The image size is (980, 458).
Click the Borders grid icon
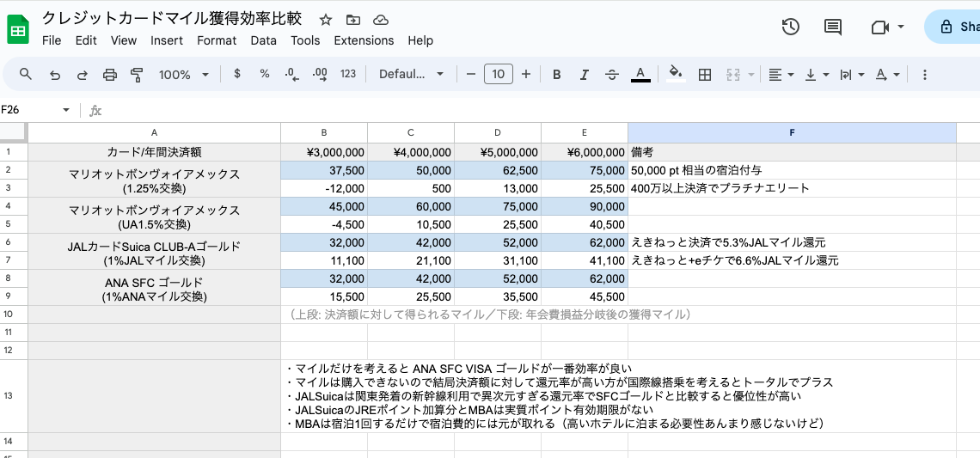[705, 75]
